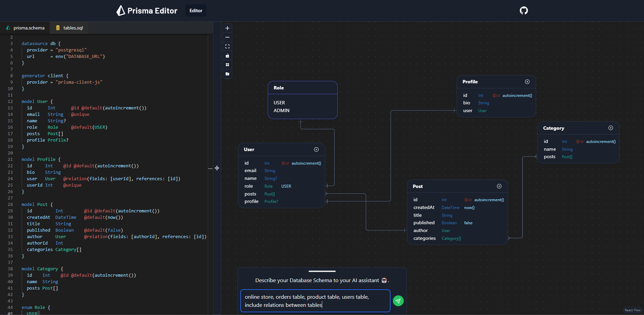644x315 pixels.
Task: Click the AI prompt panel drag handle
Action: click(x=322, y=271)
